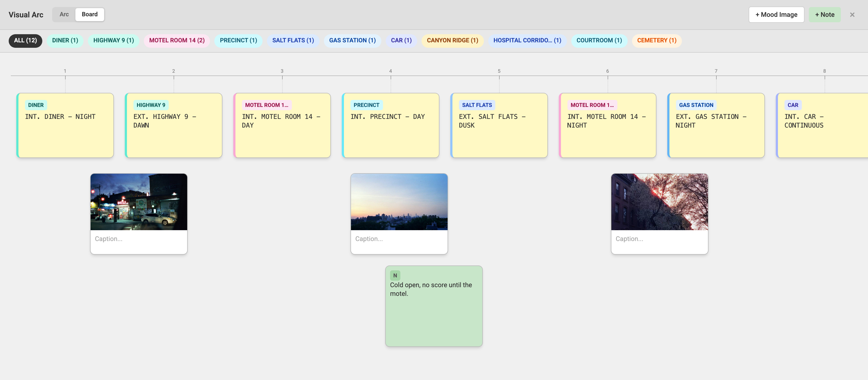Open the EXT. HIGHWAY 9 – DAWN card
The image size is (868, 380).
(174, 125)
